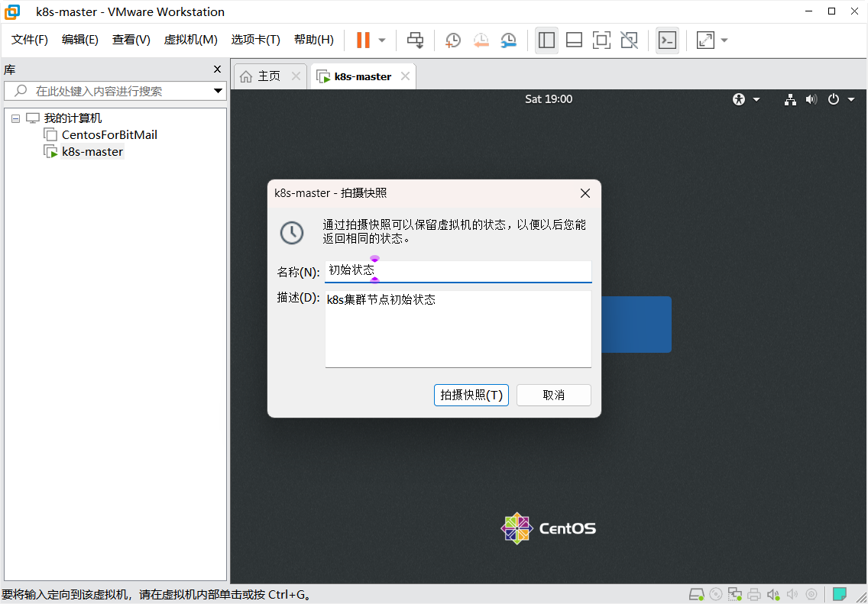Click the clock icon in snapshot dialog
The height and width of the screenshot is (604, 868).
[292, 233]
